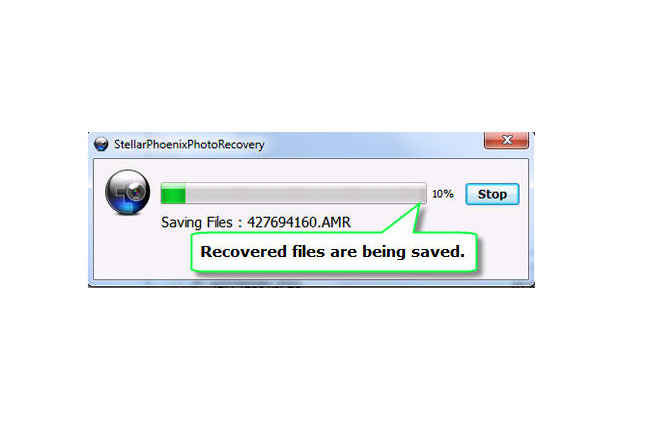Click the camera lens inside the large logo
The width and height of the screenshot is (645, 421).
[x=136, y=191]
